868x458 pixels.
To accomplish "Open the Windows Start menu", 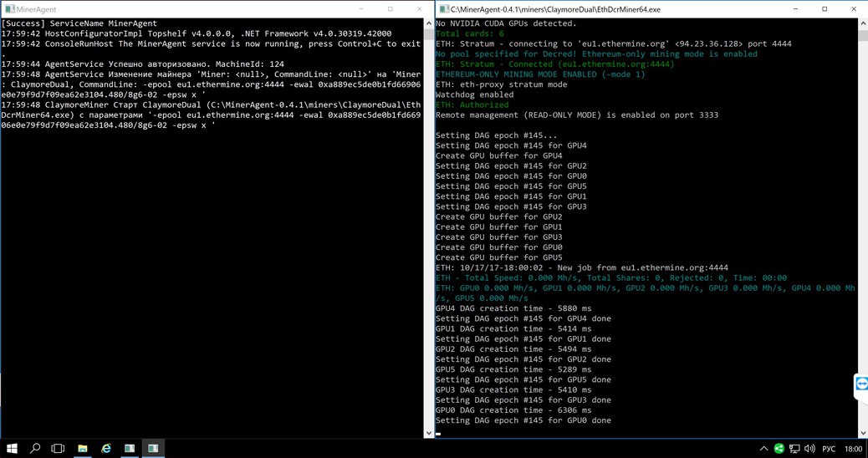I will (12, 448).
